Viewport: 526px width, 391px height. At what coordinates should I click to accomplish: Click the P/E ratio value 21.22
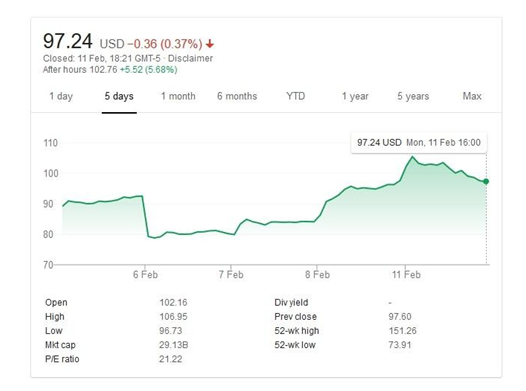tap(170, 359)
